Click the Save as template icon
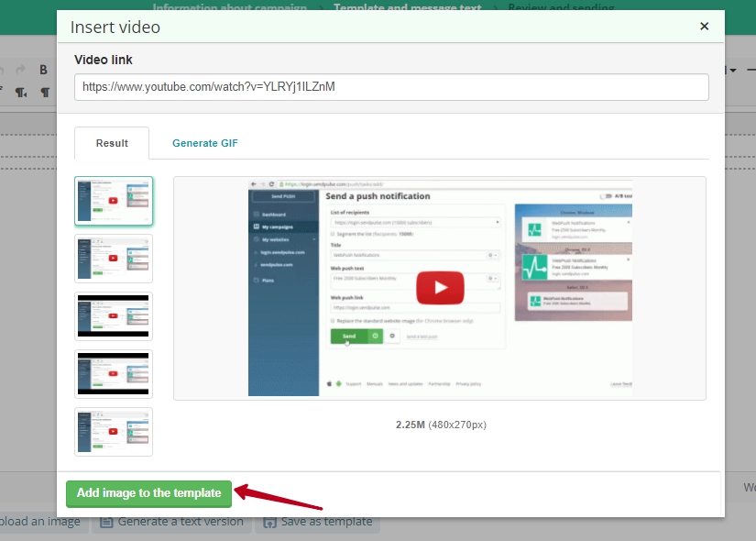Screen dimensions: 756x541 tap(269, 521)
